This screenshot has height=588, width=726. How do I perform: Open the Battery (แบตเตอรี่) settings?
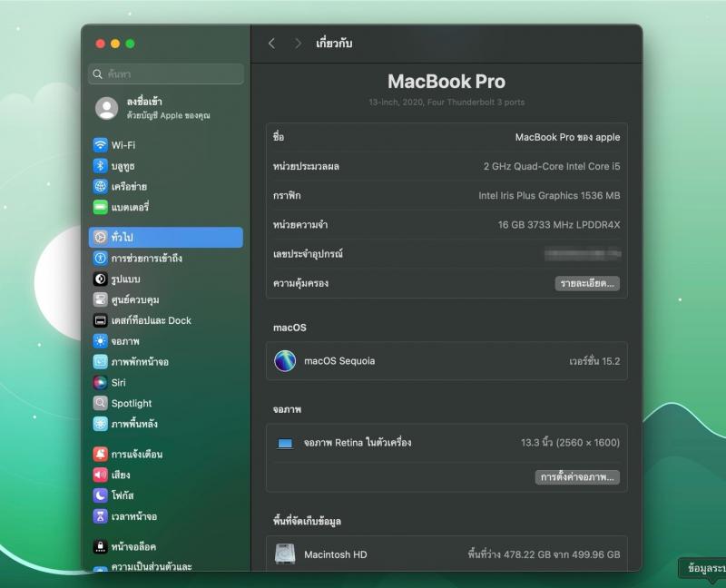point(166,207)
